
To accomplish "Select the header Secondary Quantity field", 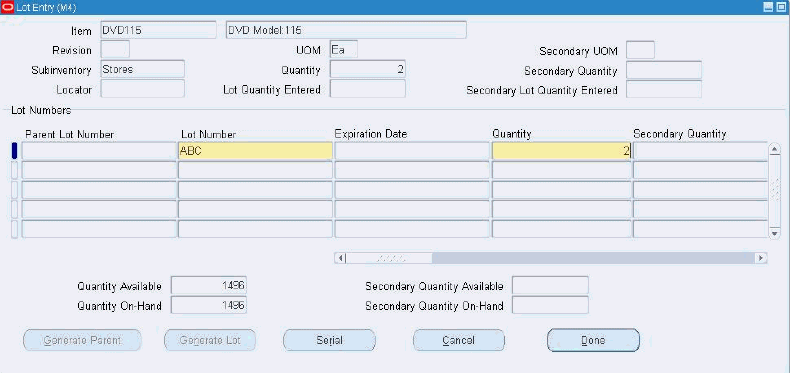I will tap(664, 70).
